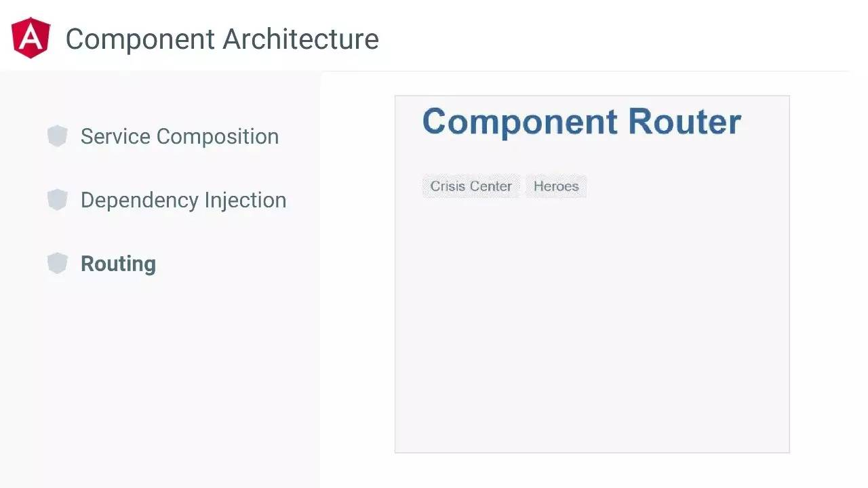The height and width of the screenshot is (488, 868).
Task: Click the blank sidebar space under Routing
Action: (160, 380)
